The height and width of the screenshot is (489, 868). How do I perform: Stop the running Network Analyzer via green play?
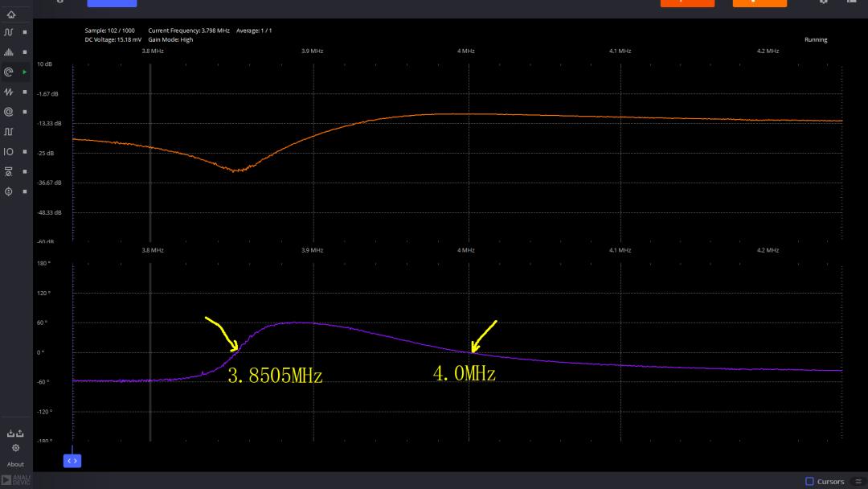tap(25, 72)
